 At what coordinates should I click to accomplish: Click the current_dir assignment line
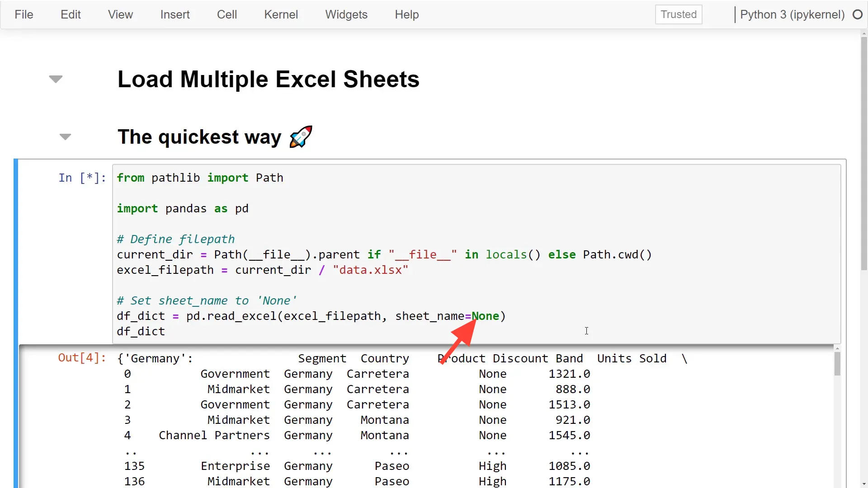pos(384,255)
